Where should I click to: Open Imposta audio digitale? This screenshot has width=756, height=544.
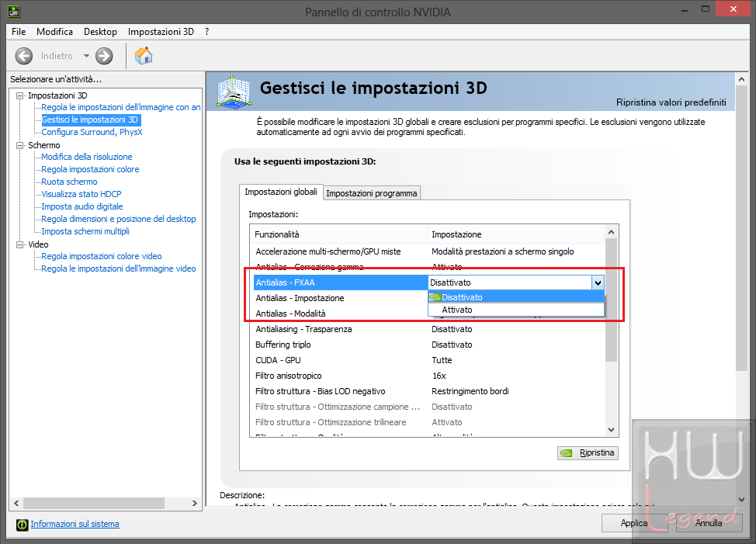[82, 206]
